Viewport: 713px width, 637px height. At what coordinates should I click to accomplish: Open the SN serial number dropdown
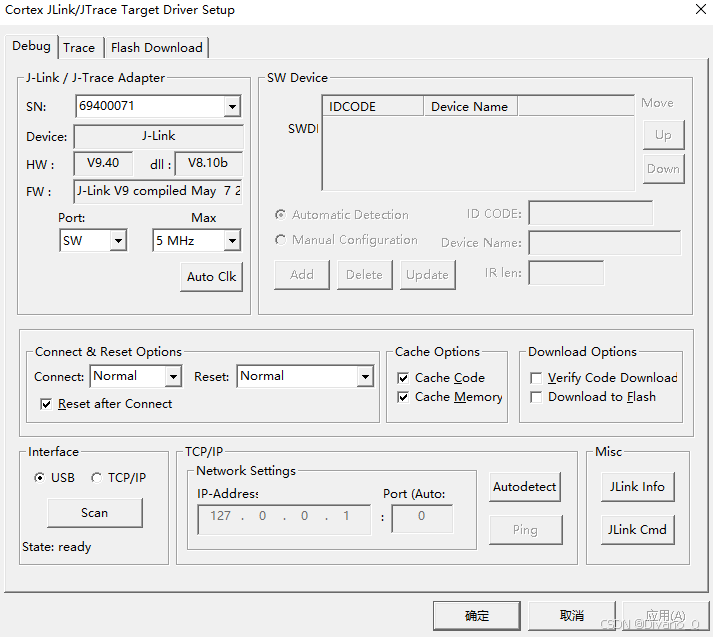(232, 107)
